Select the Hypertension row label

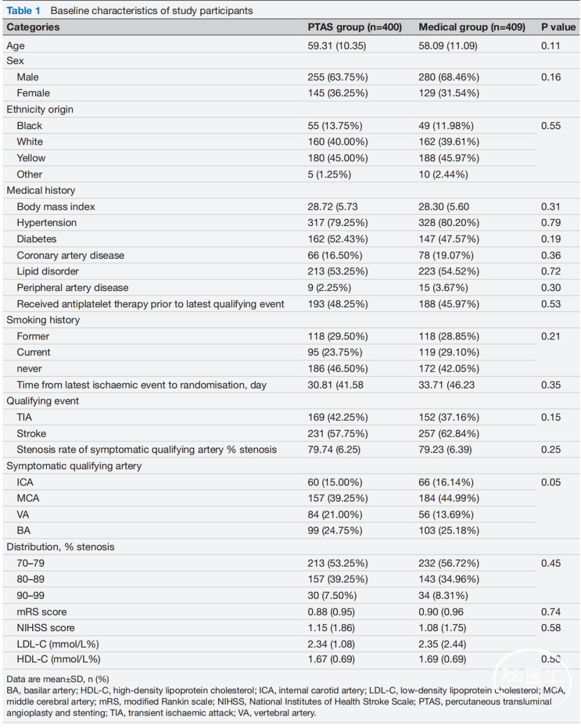click(x=47, y=223)
